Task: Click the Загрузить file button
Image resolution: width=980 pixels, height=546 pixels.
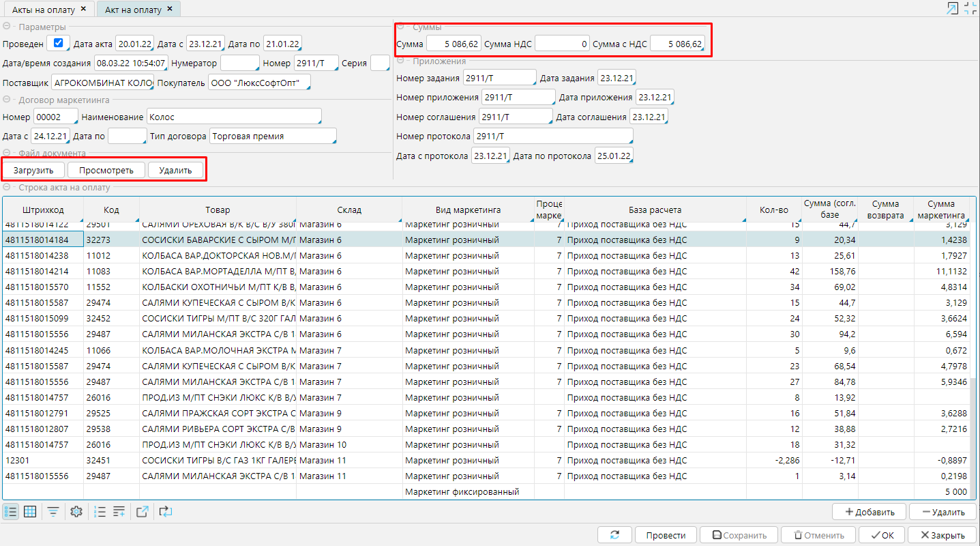Action: (x=33, y=170)
